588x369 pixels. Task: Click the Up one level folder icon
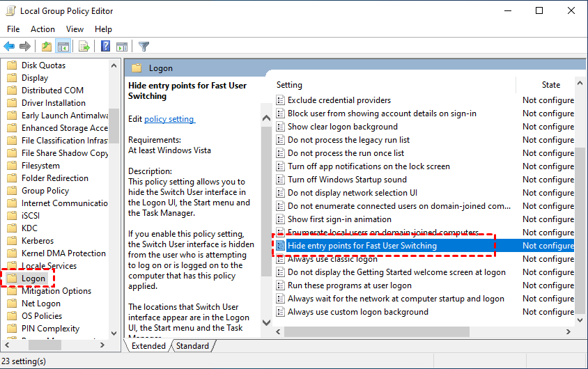(x=47, y=47)
